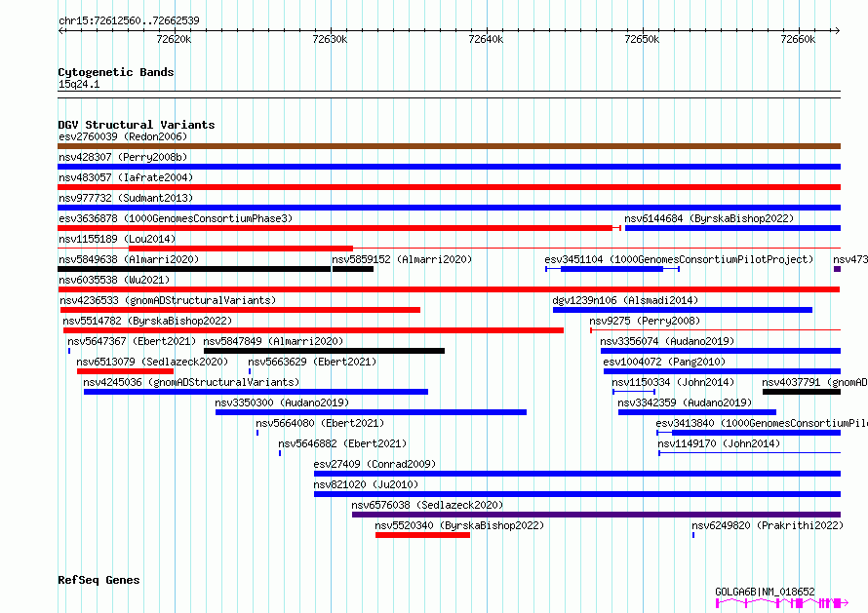Click nsv6513079 (Sedlazeck2020) label

tap(152, 362)
